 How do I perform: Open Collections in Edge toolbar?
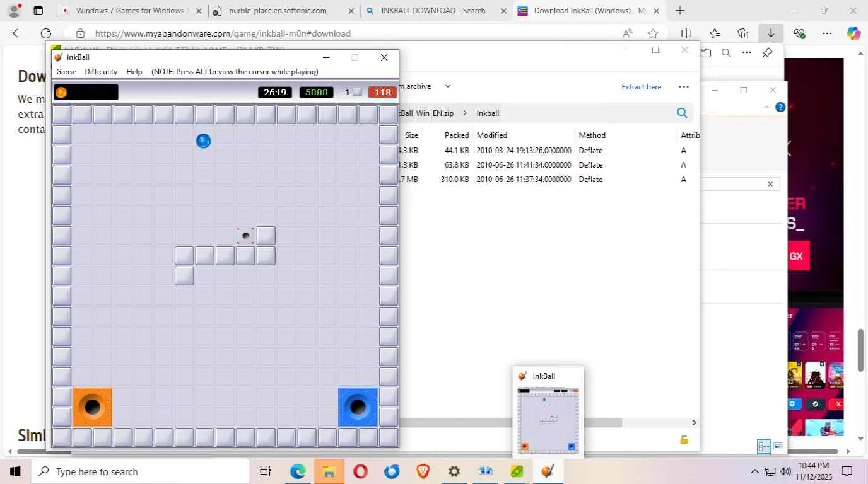[743, 33]
